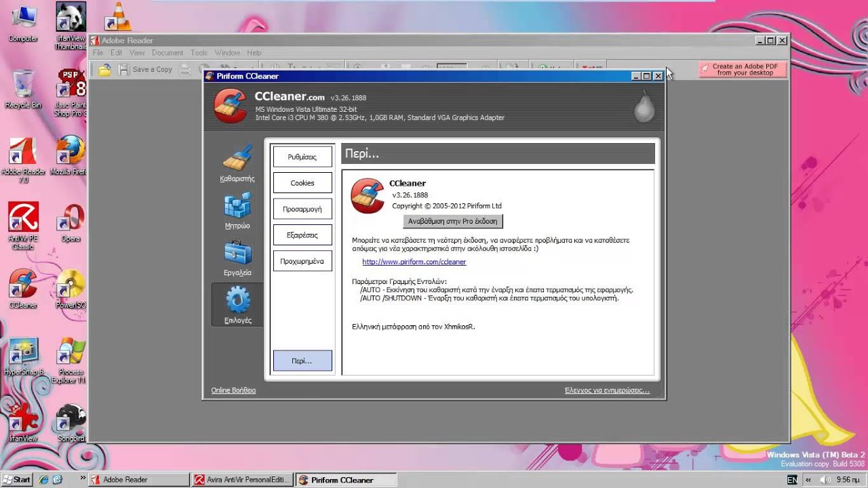
Task: Select the CCleaner desktop shortcut
Action: coord(23,289)
